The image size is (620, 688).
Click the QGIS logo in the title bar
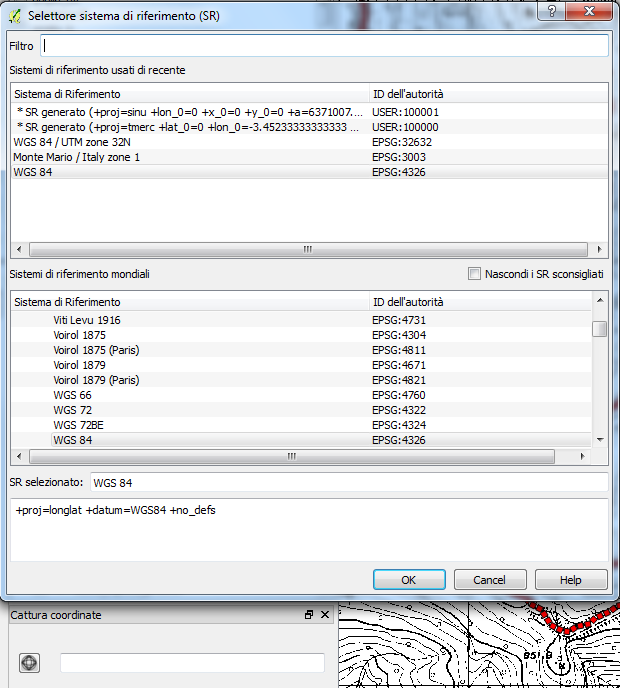(15, 15)
